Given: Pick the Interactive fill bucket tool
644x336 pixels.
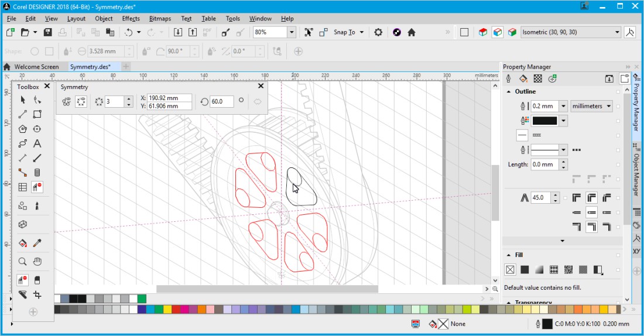Looking at the screenshot, I should click(x=23, y=243).
